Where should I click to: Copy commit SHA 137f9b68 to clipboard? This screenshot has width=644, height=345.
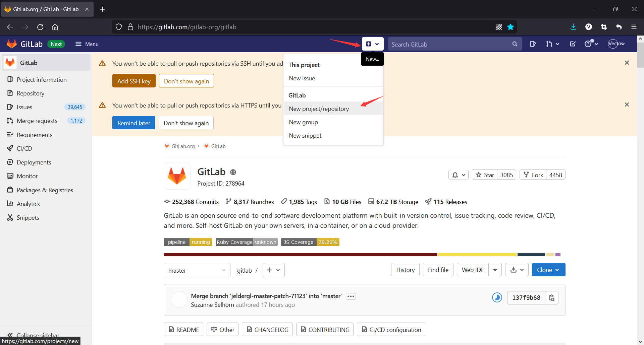point(552,298)
